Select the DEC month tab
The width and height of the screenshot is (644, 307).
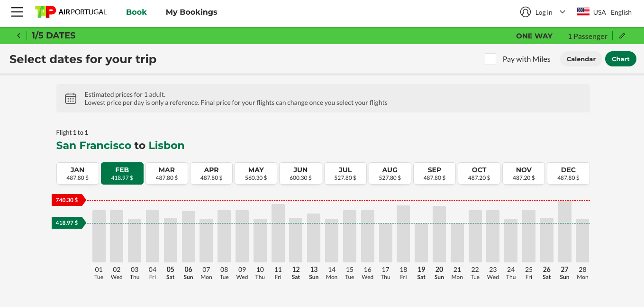click(x=569, y=174)
